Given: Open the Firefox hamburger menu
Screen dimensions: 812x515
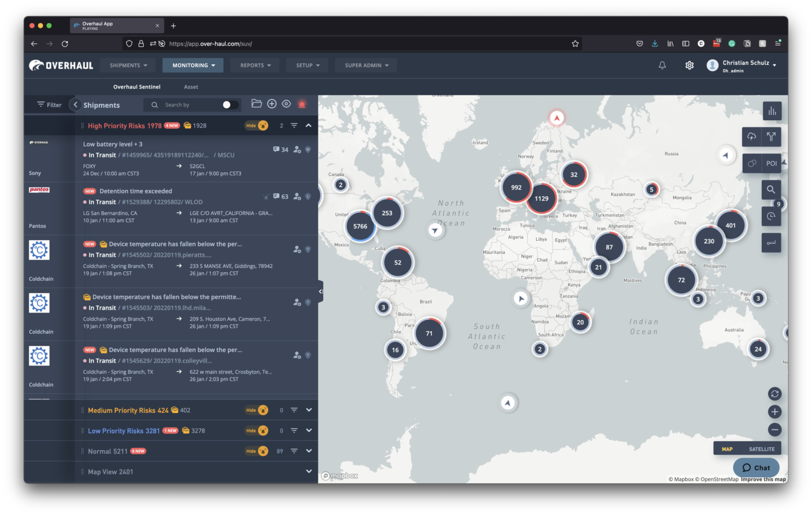Looking at the screenshot, I should (778, 43).
